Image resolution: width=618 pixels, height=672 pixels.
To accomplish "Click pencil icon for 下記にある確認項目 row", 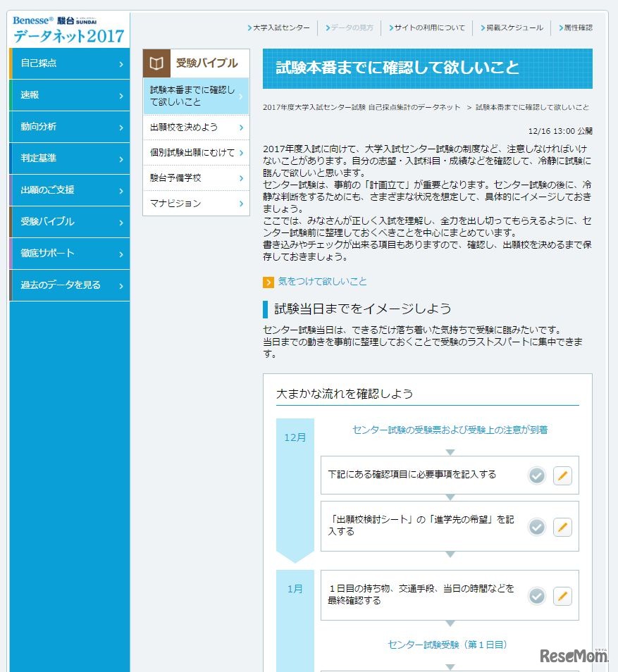I will coord(562,475).
